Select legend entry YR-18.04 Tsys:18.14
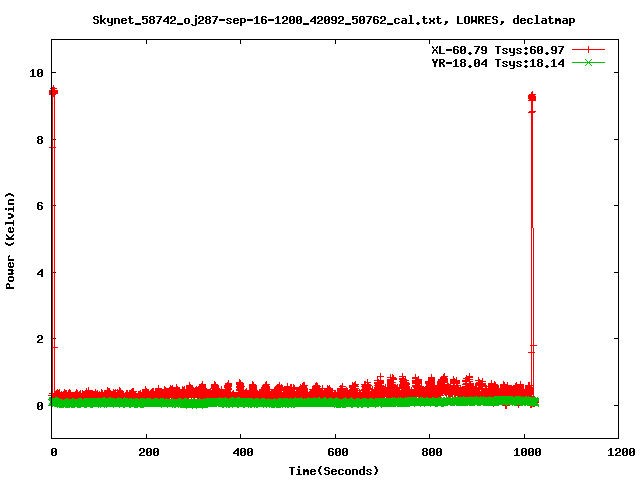 pyautogui.click(x=498, y=63)
